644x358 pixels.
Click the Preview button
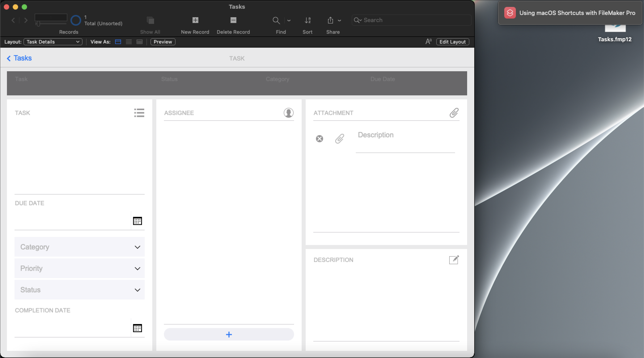(x=163, y=42)
